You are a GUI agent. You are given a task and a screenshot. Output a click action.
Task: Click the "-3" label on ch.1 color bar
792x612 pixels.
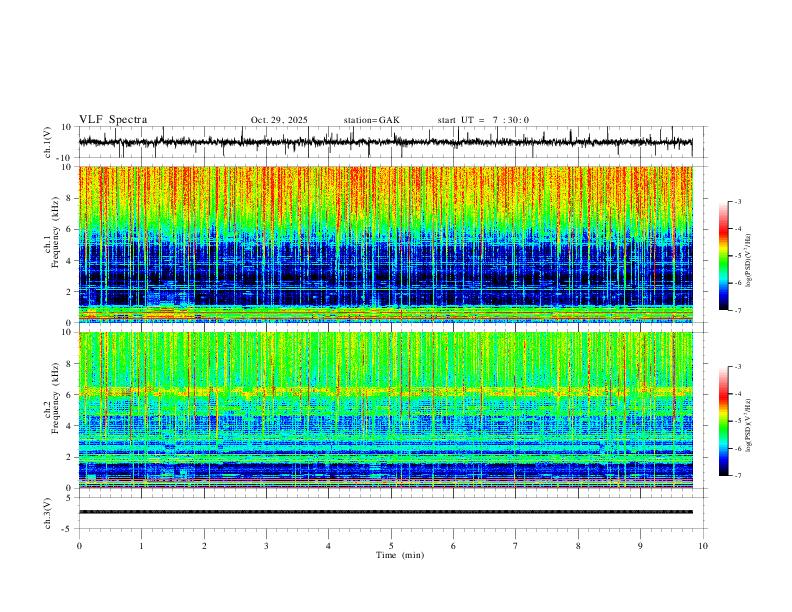[737, 201]
